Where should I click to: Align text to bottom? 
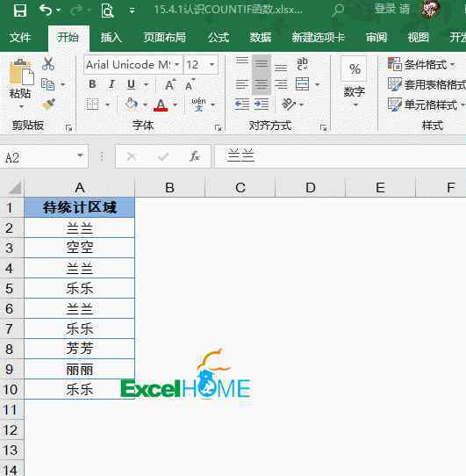[x=281, y=68]
